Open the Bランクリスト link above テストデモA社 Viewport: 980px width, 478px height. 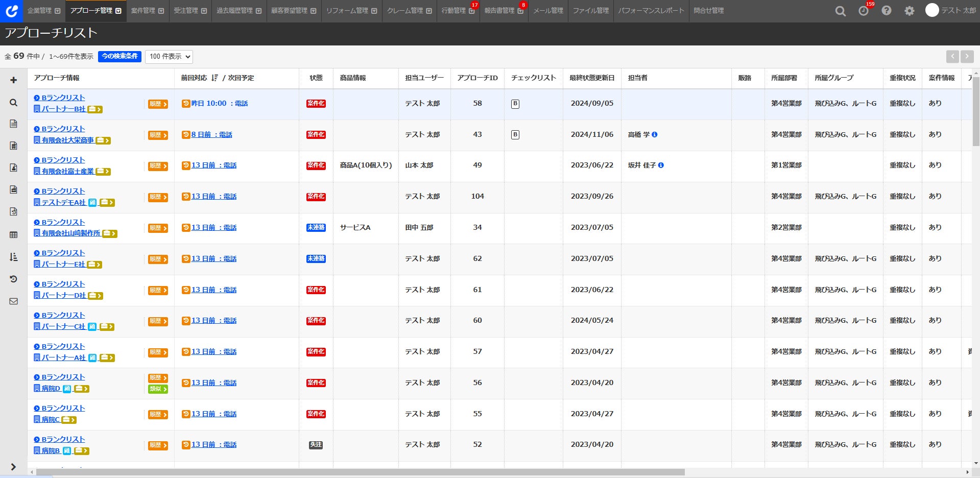(x=63, y=191)
